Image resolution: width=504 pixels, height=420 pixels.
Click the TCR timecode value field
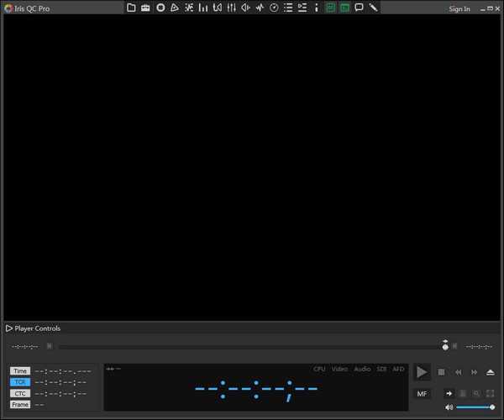pyautogui.click(x=60, y=383)
